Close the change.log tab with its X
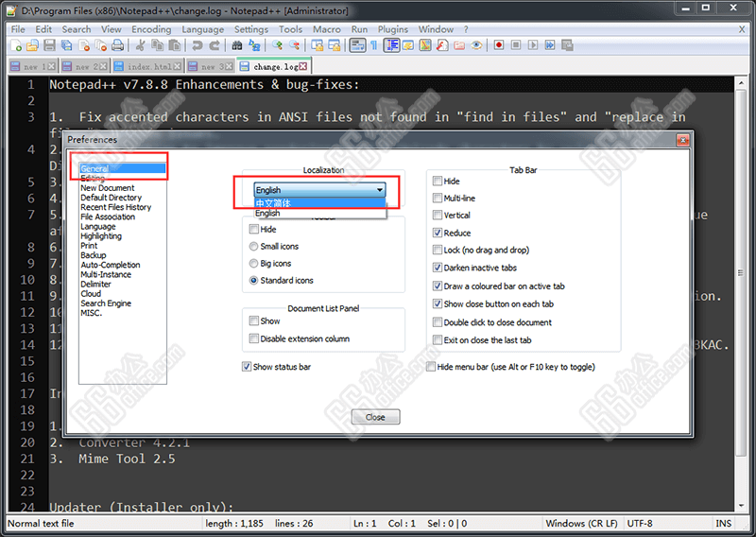This screenshot has width=756, height=537. coord(302,66)
